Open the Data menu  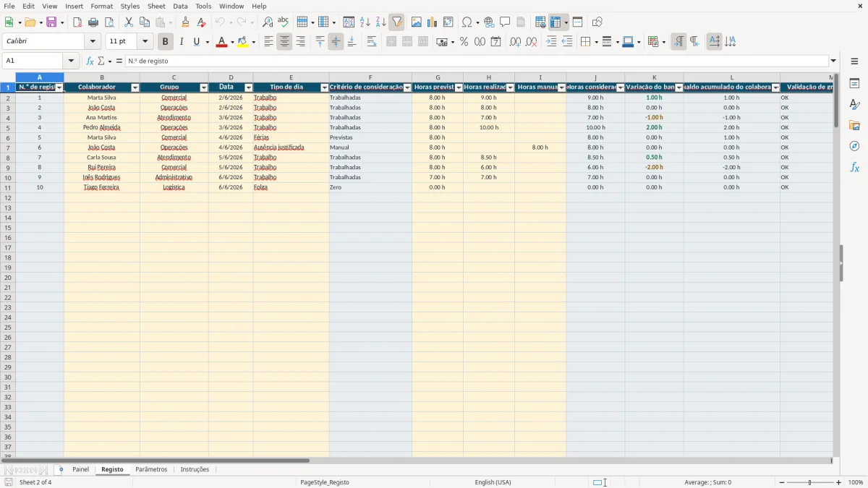pos(180,6)
